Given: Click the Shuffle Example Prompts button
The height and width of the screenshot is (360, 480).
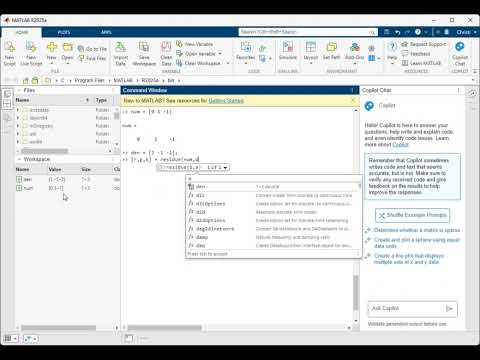Looking at the screenshot, I should [412, 215].
